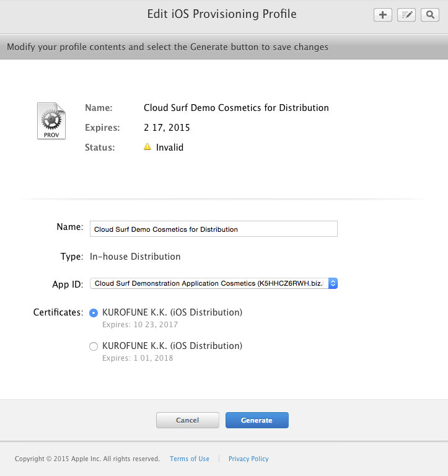
Task: Open the Privacy Policy link
Action: click(248, 459)
